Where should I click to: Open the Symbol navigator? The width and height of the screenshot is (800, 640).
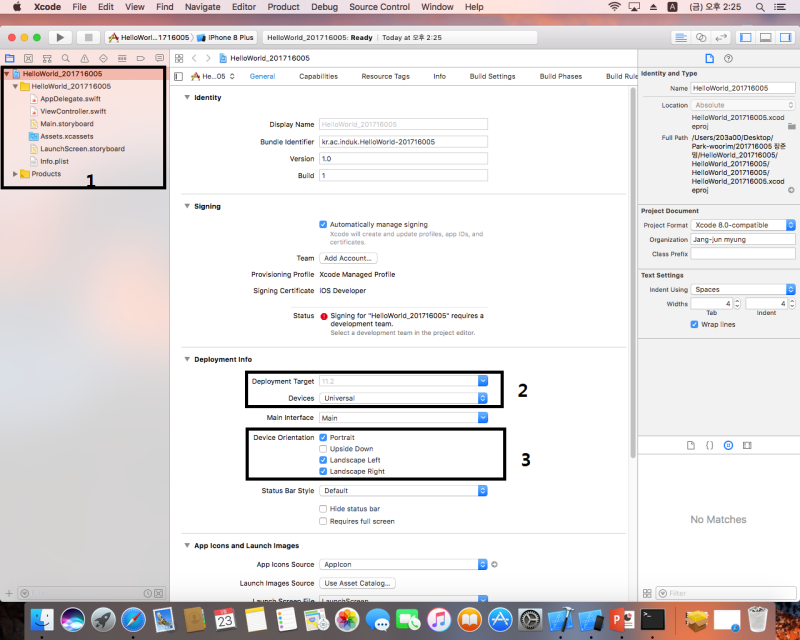[47, 58]
